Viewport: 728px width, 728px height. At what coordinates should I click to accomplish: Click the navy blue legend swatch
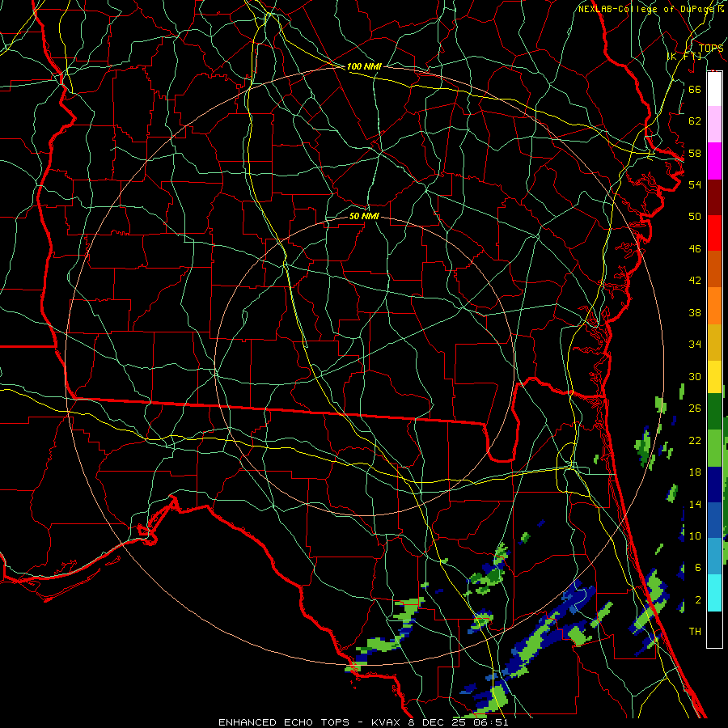pyautogui.click(x=714, y=485)
